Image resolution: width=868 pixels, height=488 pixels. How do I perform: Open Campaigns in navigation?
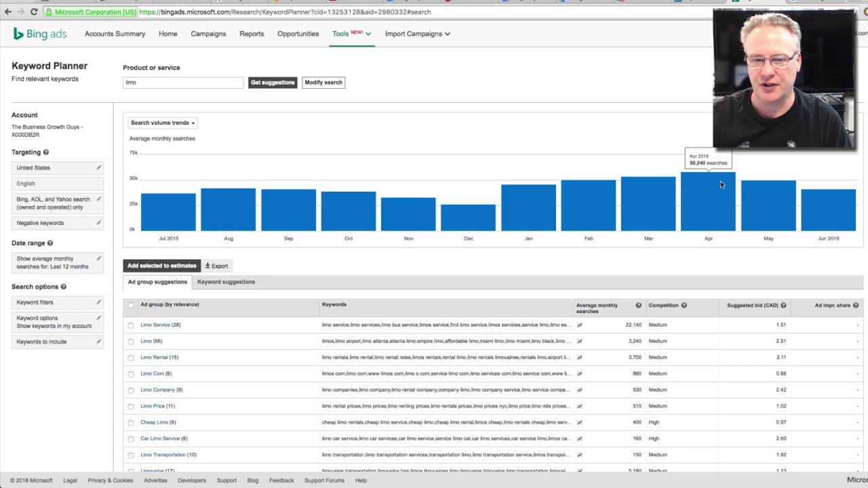coord(208,33)
